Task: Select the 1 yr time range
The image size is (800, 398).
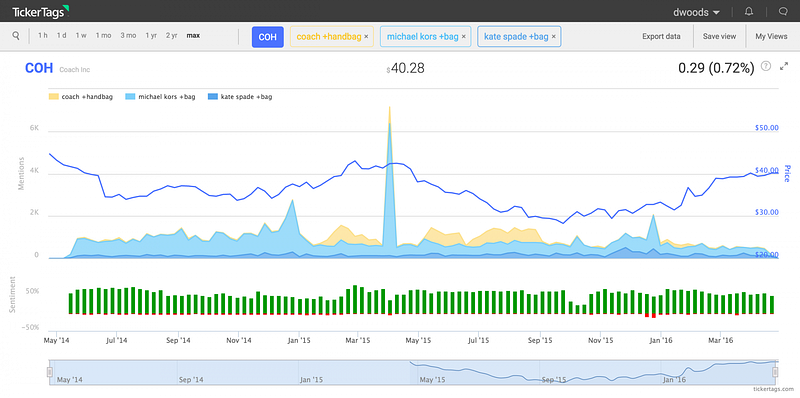Action: [151, 36]
